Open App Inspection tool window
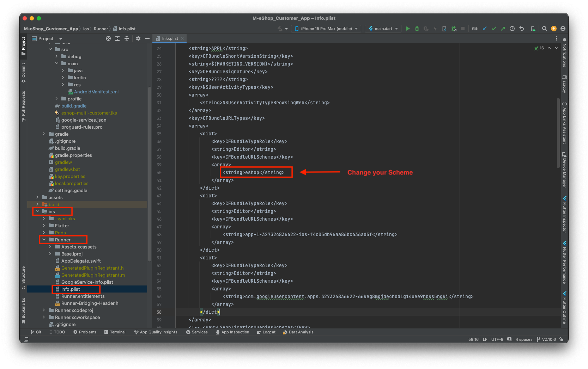 (x=232, y=332)
